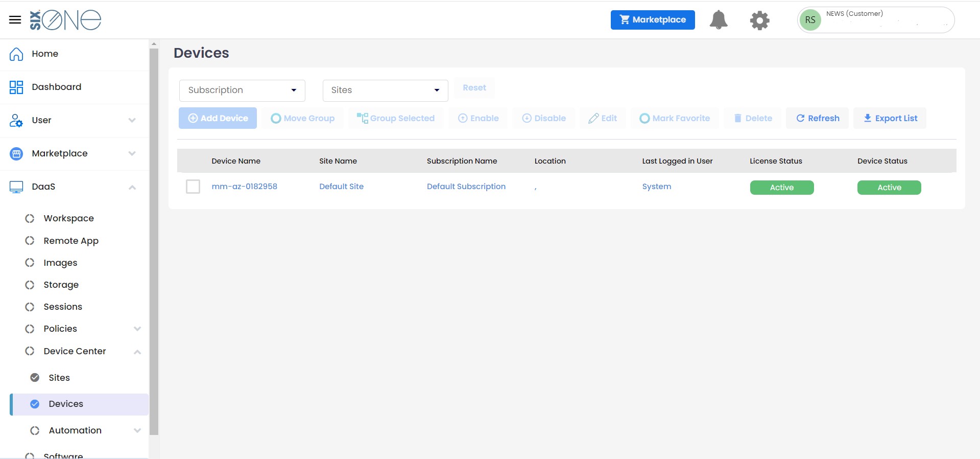Click the cart icon on Marketplace button

(x=625, y=19)
